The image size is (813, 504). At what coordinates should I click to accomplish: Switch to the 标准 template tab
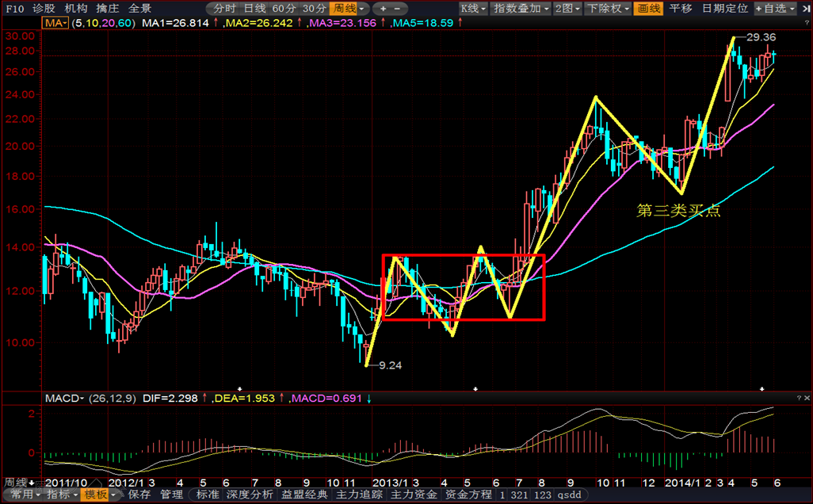click(x=208, y=494)
